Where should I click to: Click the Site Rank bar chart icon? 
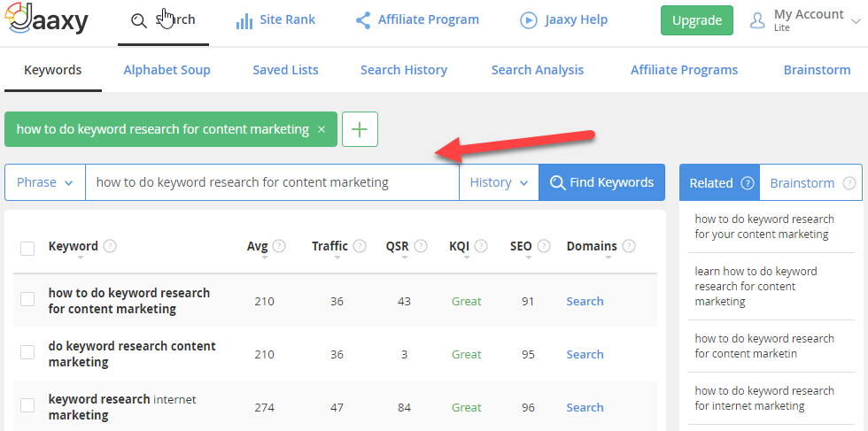(x=244, y=21)
